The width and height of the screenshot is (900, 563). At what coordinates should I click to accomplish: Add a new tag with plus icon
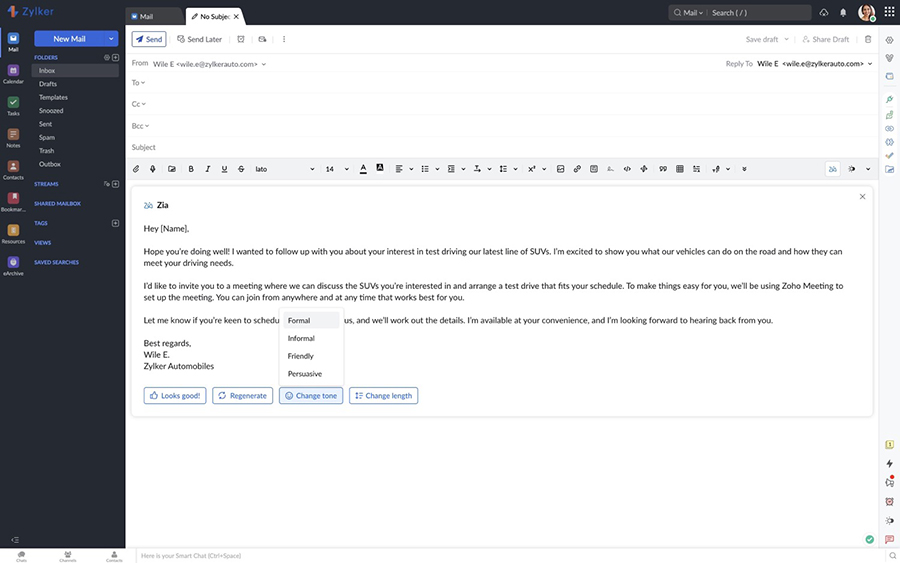pos(115,223)
